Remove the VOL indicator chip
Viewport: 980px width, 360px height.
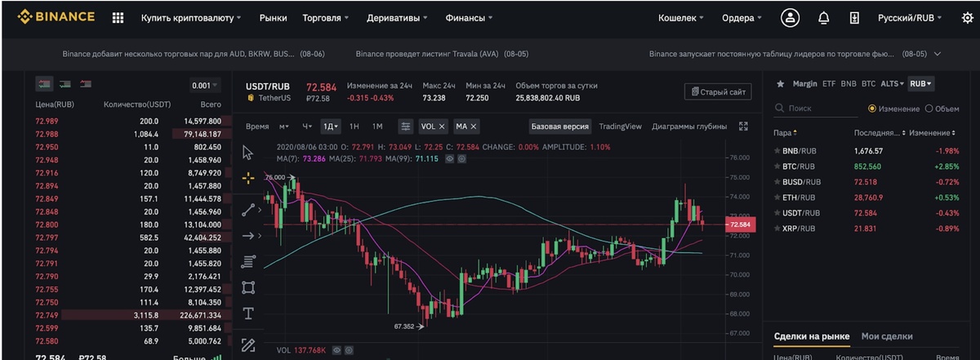click(x=442, y=127)
